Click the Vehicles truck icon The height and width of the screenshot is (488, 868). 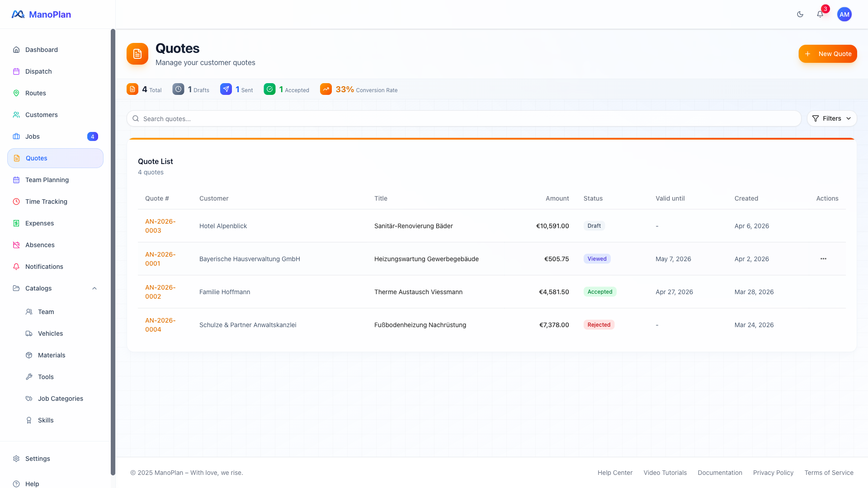pos(29,333)
